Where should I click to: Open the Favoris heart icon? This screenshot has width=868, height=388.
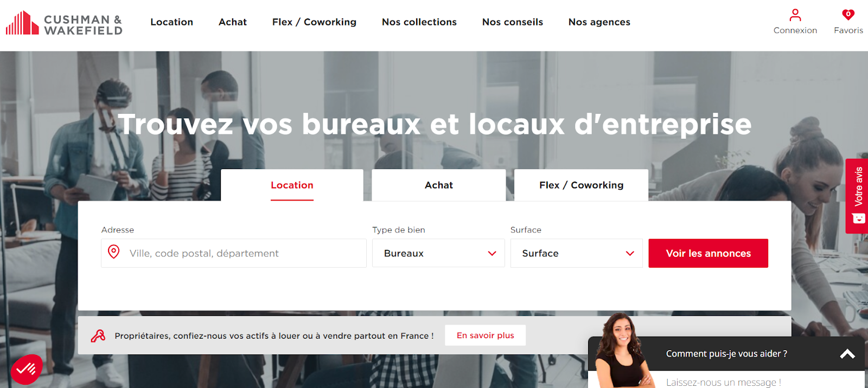click(848, 15)
